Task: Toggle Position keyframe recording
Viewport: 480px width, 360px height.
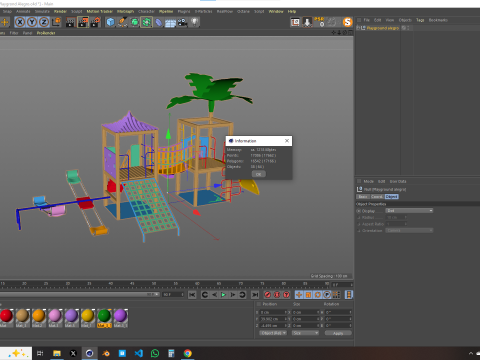Action: 299,295
